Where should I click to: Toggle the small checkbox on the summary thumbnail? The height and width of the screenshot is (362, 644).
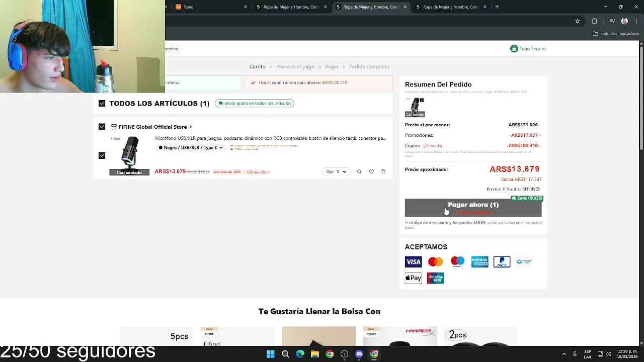coord(422,100)
